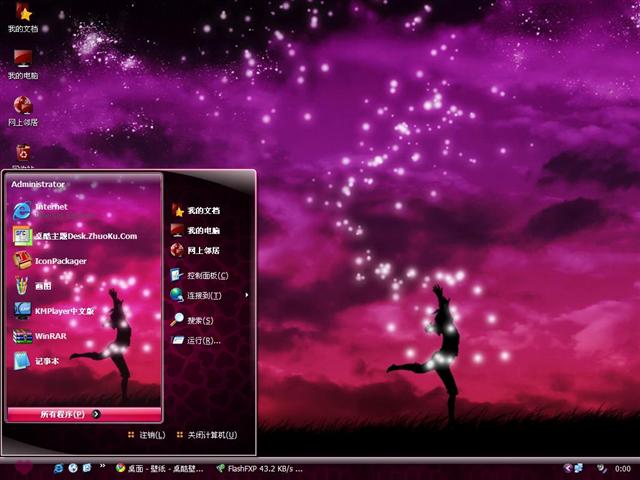640x480 pixels.
Task: Open 桌酷主题 Desk.ZhuoKu.Com entry
Action: pyautogui.click(x=84, y=236)
